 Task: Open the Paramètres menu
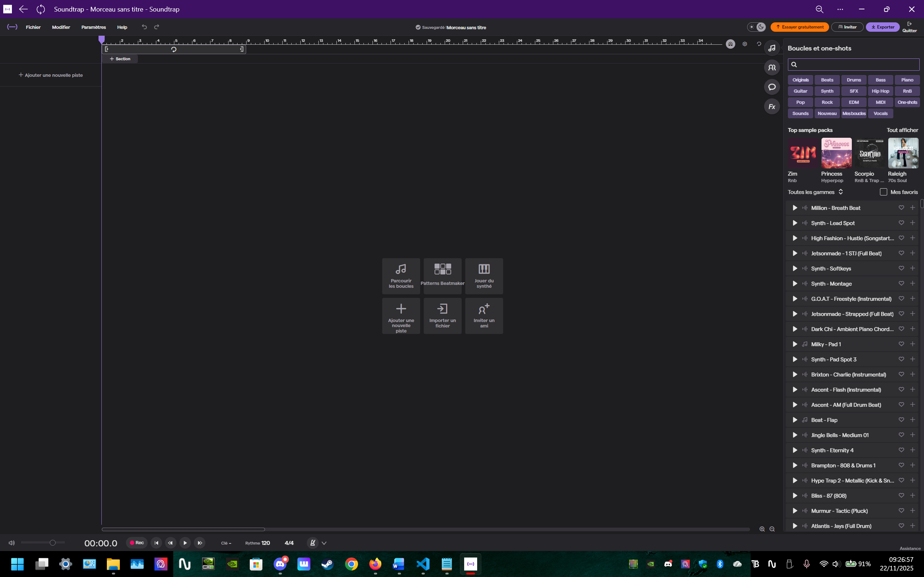93,27
